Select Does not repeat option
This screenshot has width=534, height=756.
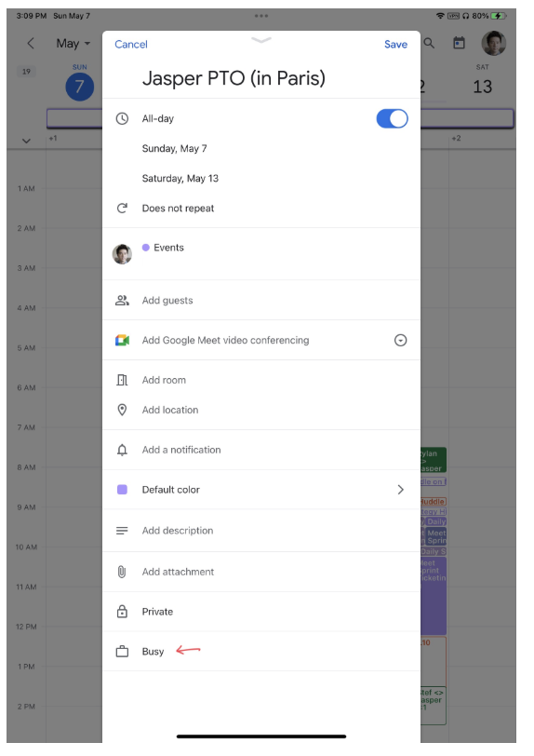click(x=178, y=209)
